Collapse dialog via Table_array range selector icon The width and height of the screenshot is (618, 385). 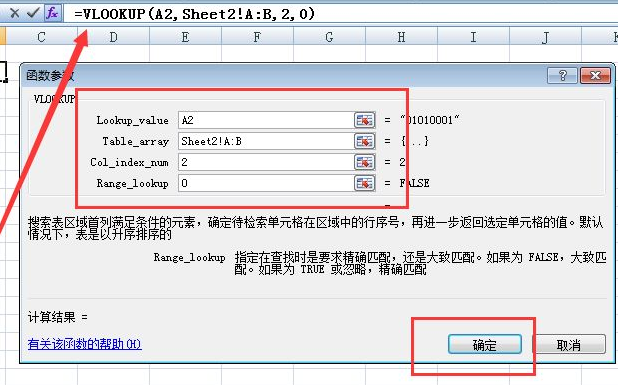[365, 141]
